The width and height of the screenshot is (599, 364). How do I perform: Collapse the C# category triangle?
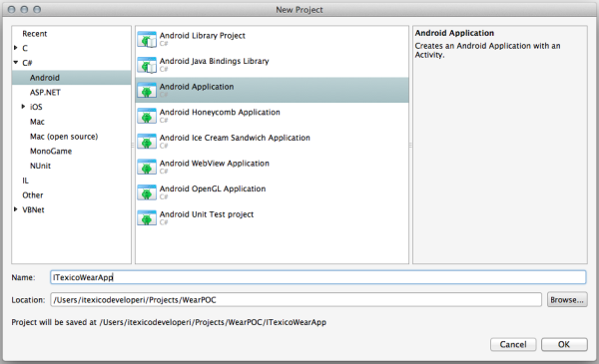click(16, 62)
